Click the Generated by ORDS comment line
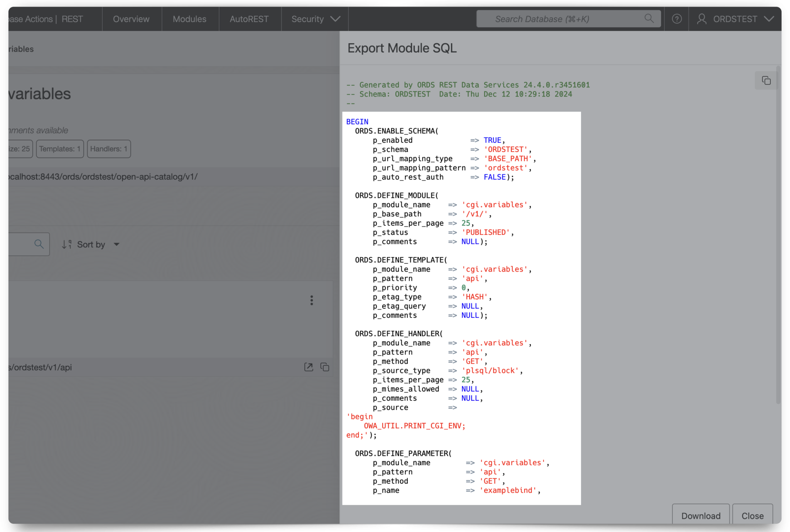 (x=468, y=85)
